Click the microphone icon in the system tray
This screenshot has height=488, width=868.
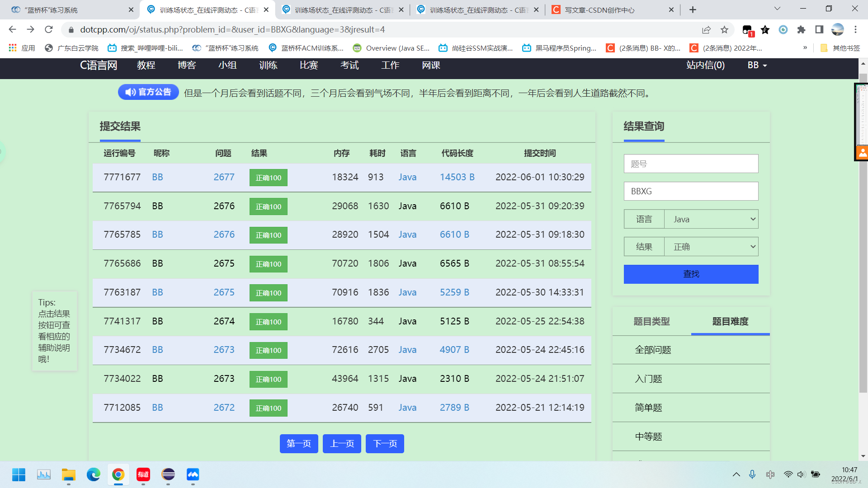[752, 474]
